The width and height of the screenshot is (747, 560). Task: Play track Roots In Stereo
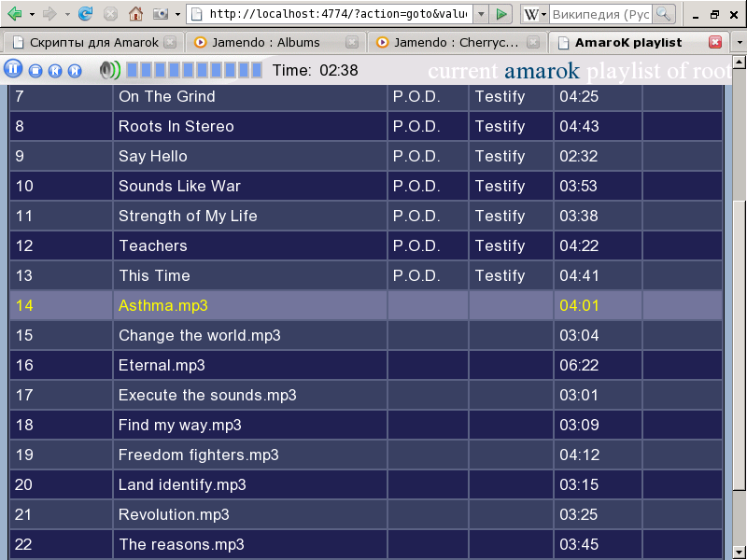[x=176, y=126]
